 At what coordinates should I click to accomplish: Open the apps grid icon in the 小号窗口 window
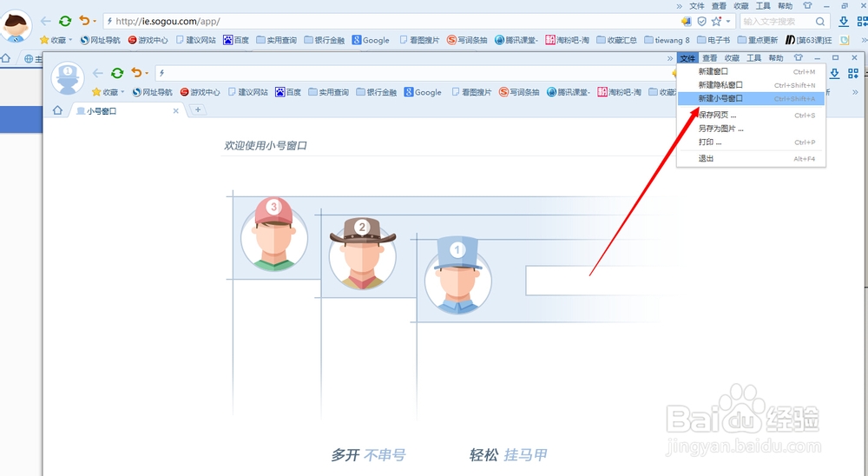click(853, 73)
